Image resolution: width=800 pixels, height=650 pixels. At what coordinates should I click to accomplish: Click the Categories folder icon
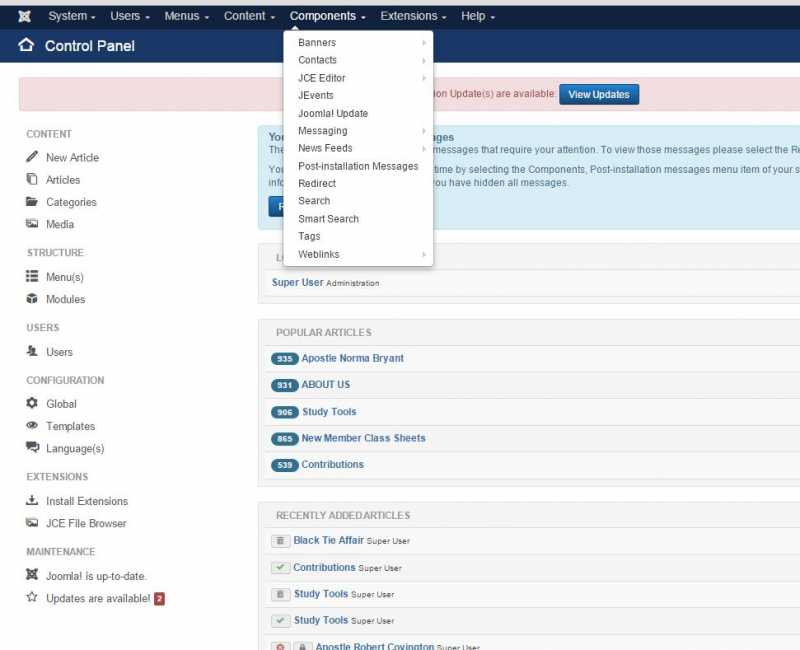point(32,202)
